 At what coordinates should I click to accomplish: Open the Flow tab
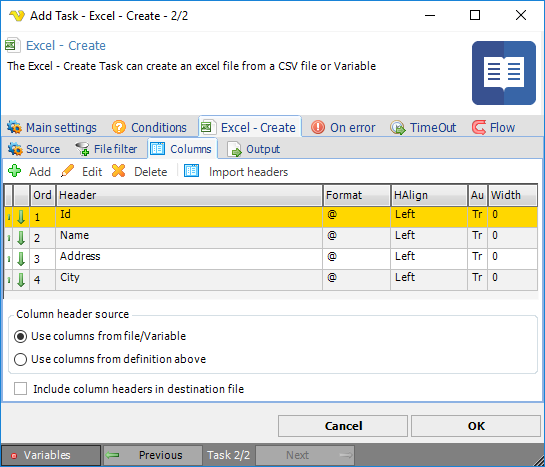tap(493, 128)
